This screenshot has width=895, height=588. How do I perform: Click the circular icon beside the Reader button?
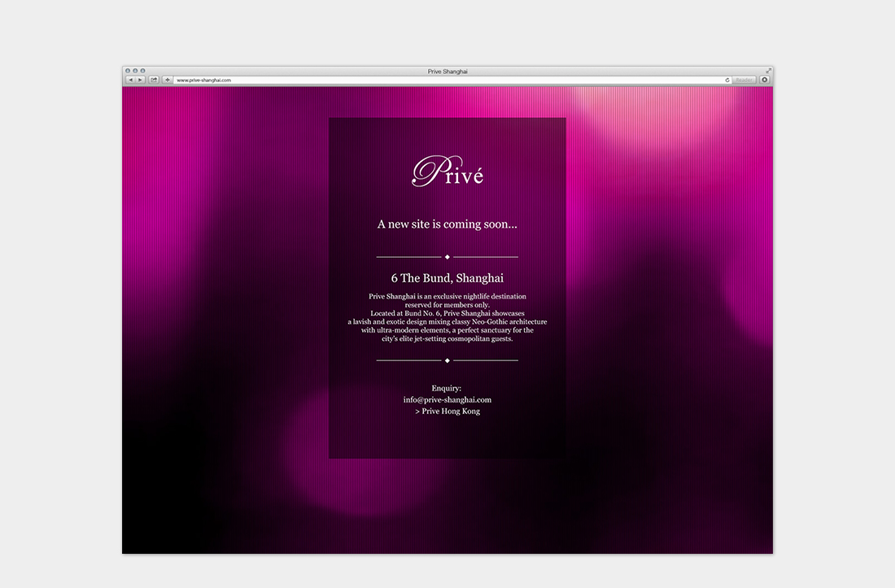pos(763,80)
